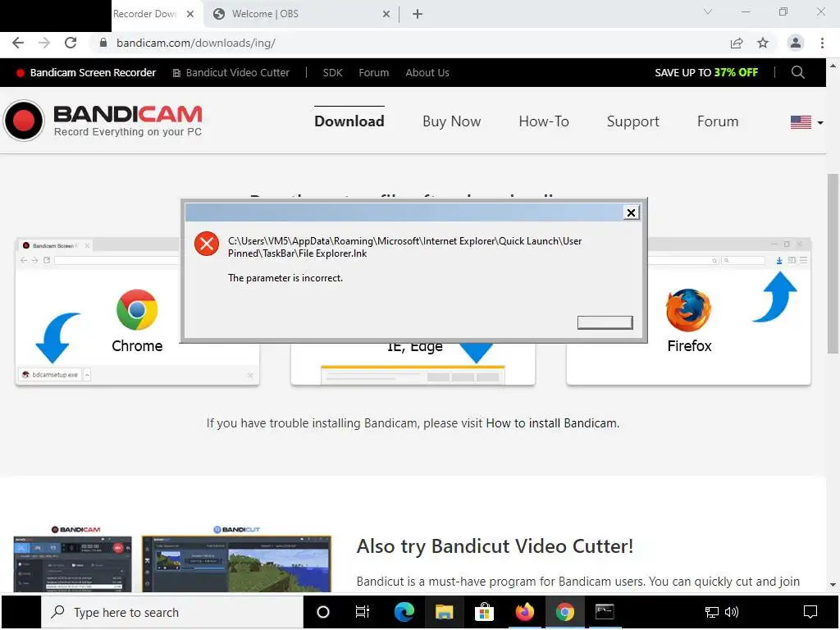Open Bandicut Video Cutter top link
Viewport: 840px width, 630px height.
tap(231, 72)
